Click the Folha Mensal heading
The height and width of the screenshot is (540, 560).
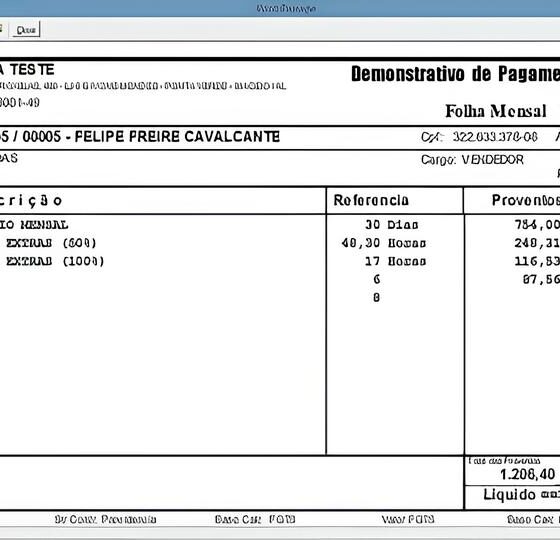pyautogui.click(x=496, y=111)
